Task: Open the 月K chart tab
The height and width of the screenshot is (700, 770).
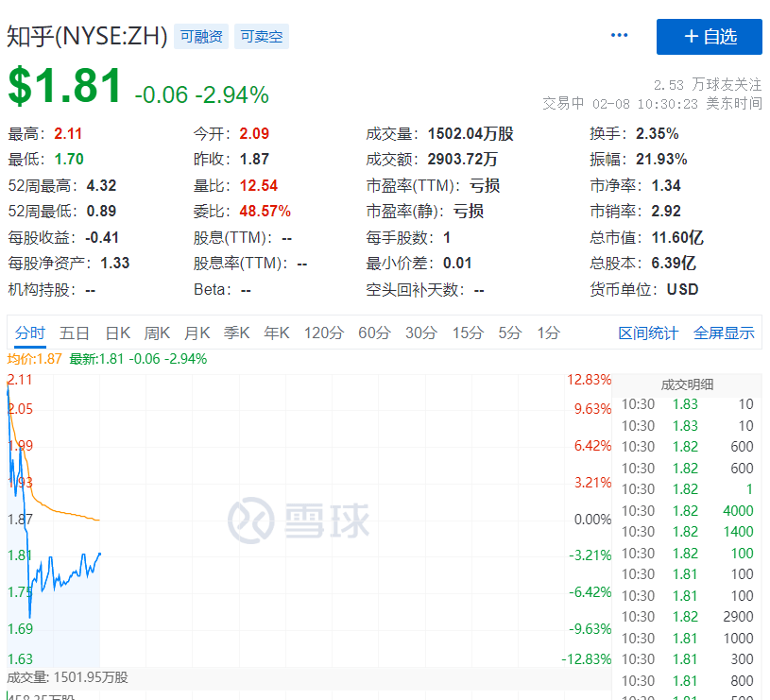Action: [x=197, y=333]
